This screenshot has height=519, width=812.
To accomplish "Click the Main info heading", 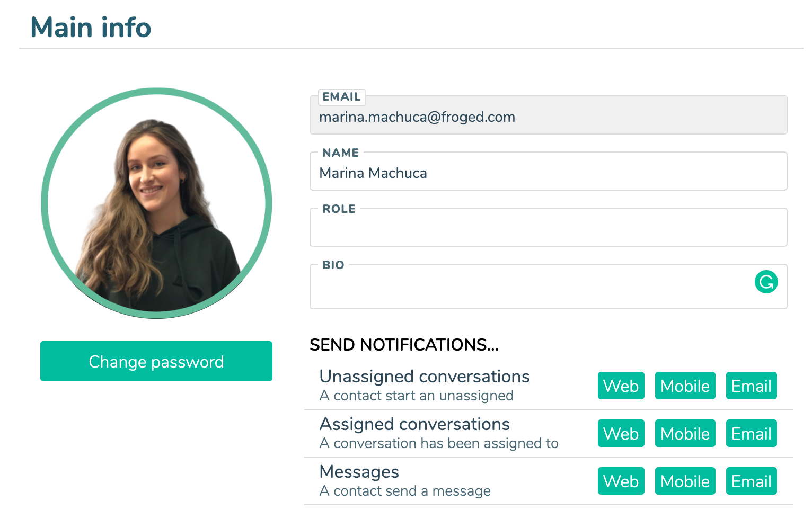I will click(x=91, y=28).
